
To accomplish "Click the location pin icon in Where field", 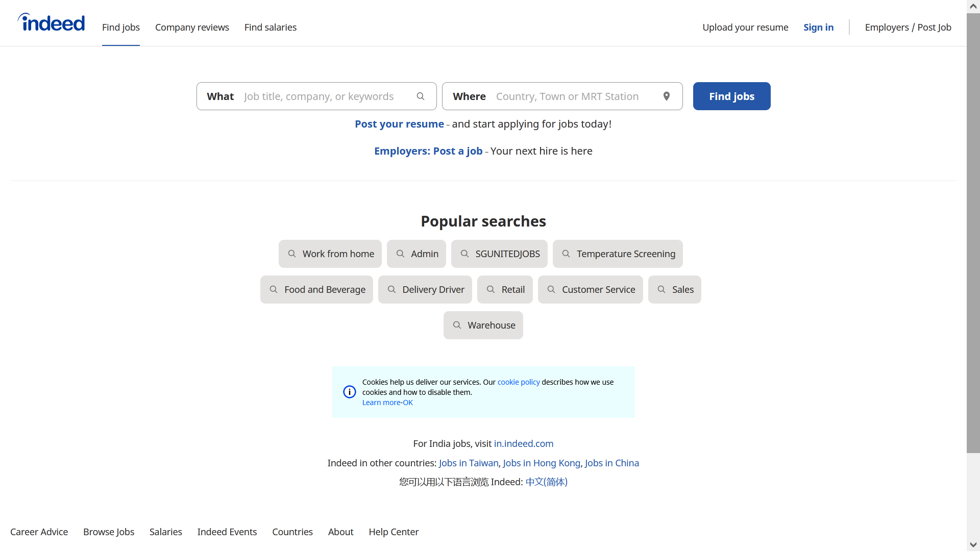I will coord(667,96).
